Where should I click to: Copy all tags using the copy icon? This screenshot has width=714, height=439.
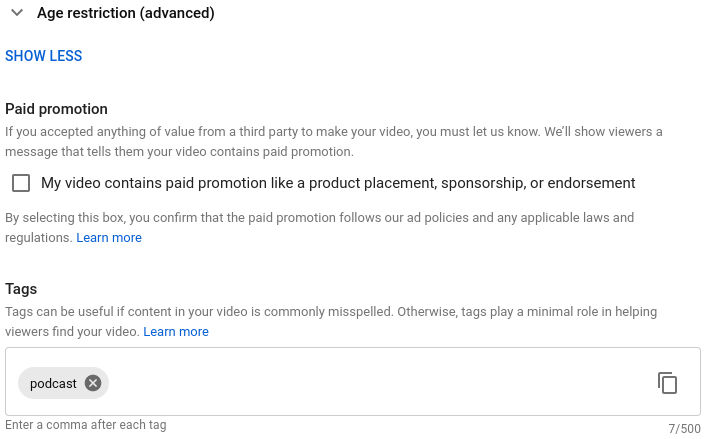click(x=667, y=383)
